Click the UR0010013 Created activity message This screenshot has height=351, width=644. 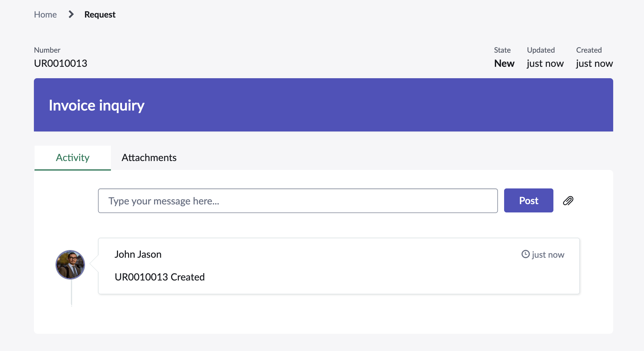[x=160, y=277]
